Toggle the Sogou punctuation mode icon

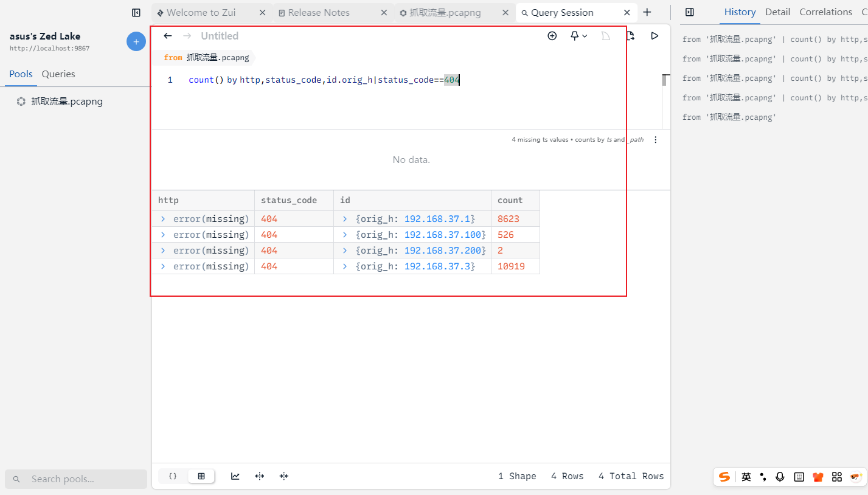tap(763, 477)
